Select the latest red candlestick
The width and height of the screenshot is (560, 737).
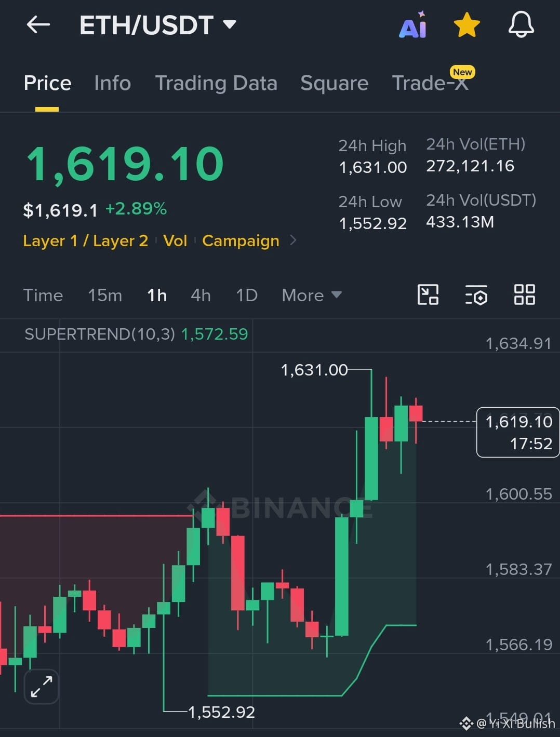(x=416, y=413)
